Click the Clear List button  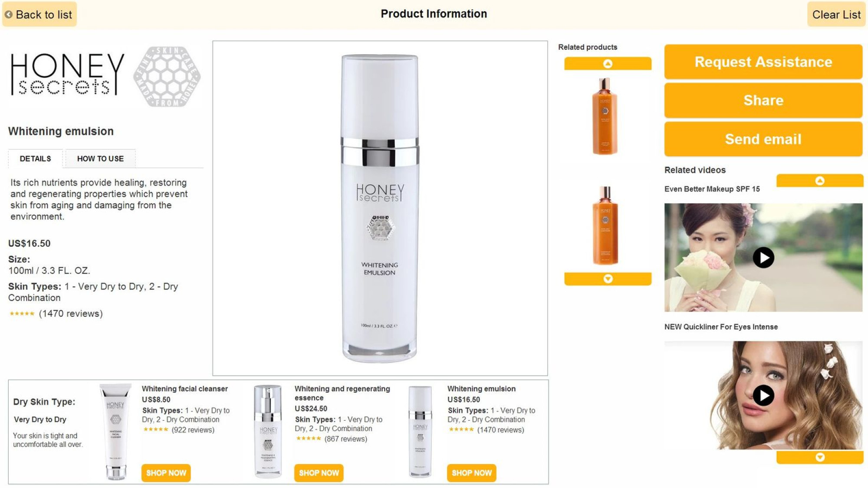point(836,14)
